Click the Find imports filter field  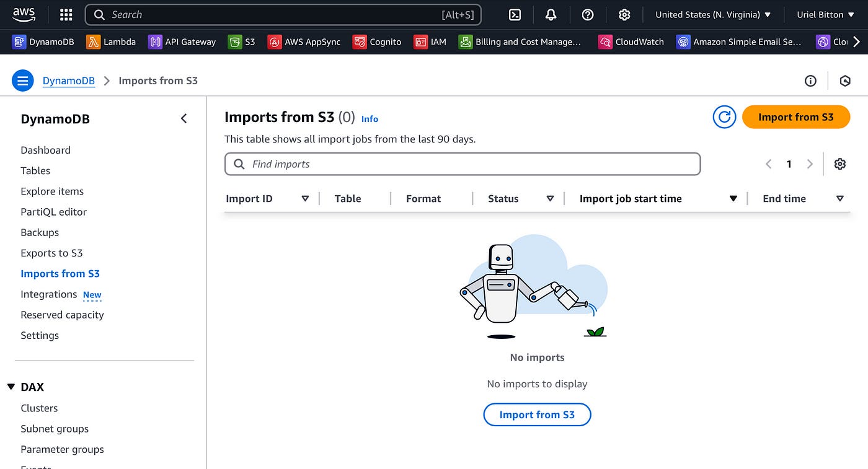[x=463, y=164]
